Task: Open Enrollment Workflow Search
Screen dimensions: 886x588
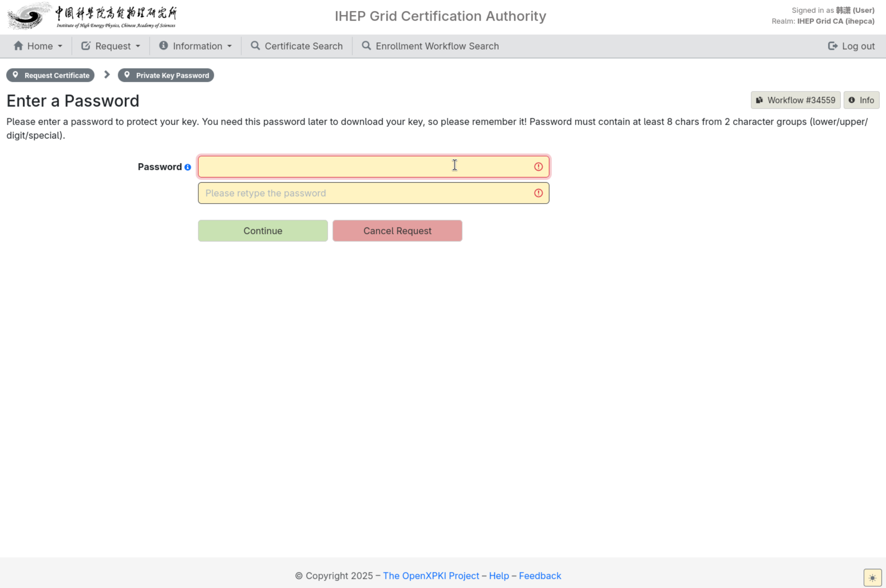Action: click(x=430, y=46)
